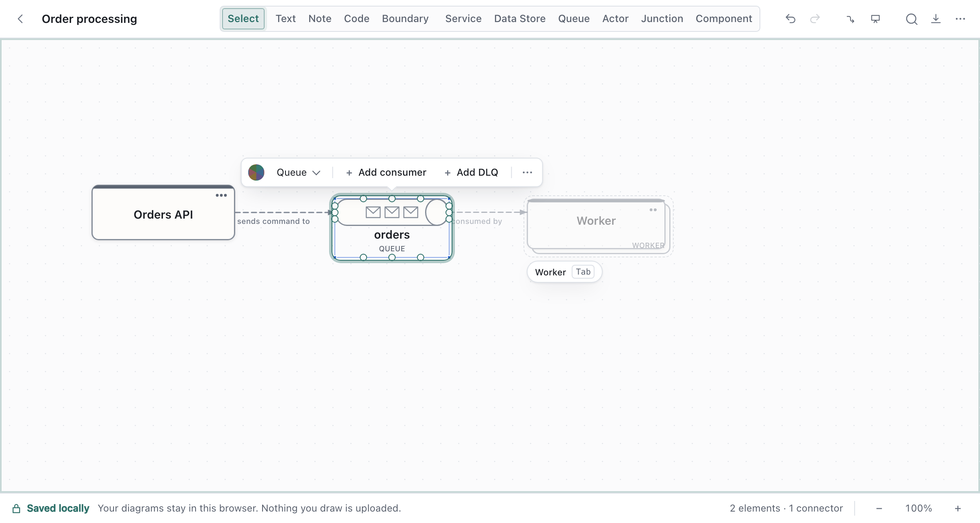Choose the Note tool
Image resolution: width=980 pixels, height=523 pixels.
(x=320, y=19)
